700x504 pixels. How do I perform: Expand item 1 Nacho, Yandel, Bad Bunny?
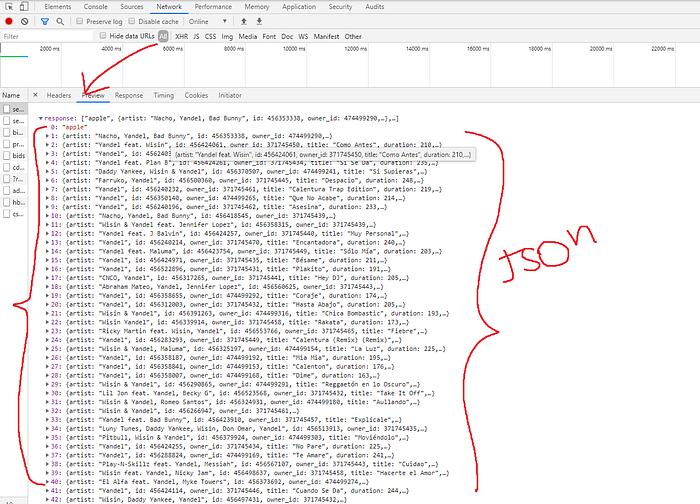[x=47, y=136]
